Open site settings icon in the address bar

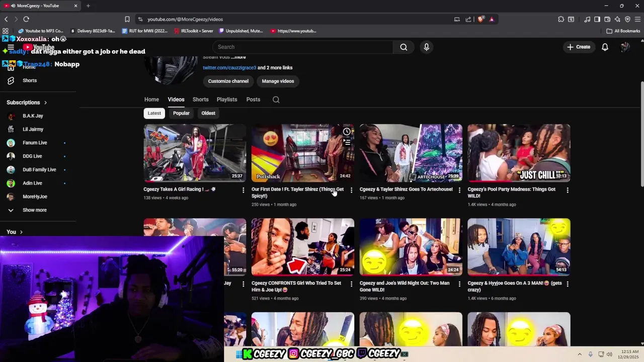tap(139, 19)
